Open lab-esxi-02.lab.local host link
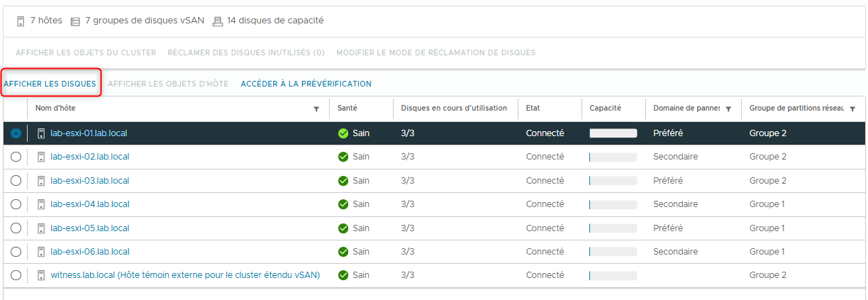This screenshot has width=868, height=300. coord(89,157)
